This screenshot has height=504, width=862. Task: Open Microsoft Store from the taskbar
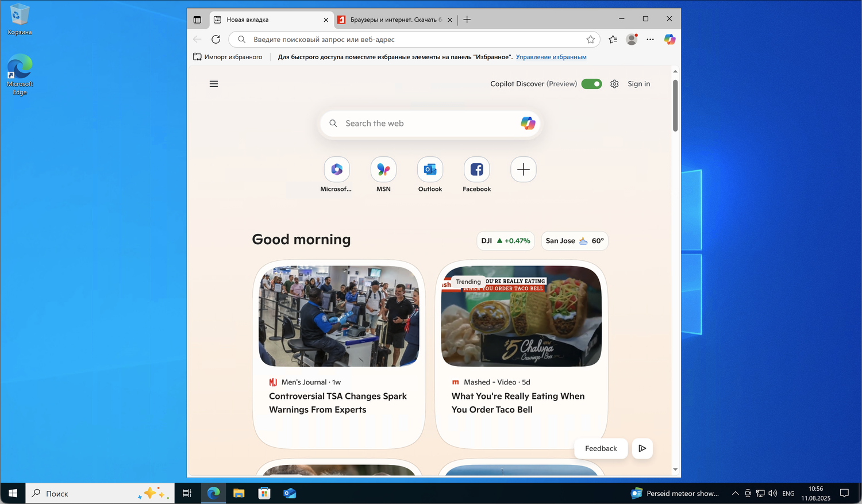[x=264, y=493]
